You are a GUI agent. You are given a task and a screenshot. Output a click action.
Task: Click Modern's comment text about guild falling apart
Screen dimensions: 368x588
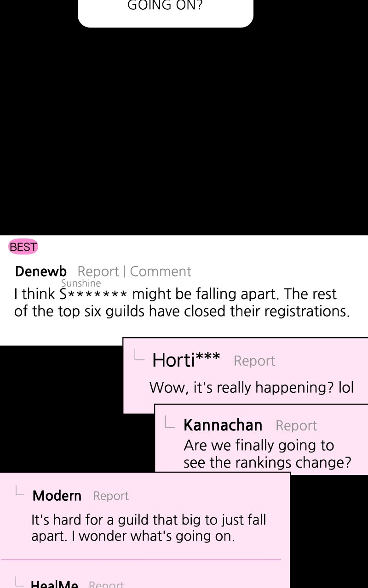pyautogui.click(x=149, y=528)
